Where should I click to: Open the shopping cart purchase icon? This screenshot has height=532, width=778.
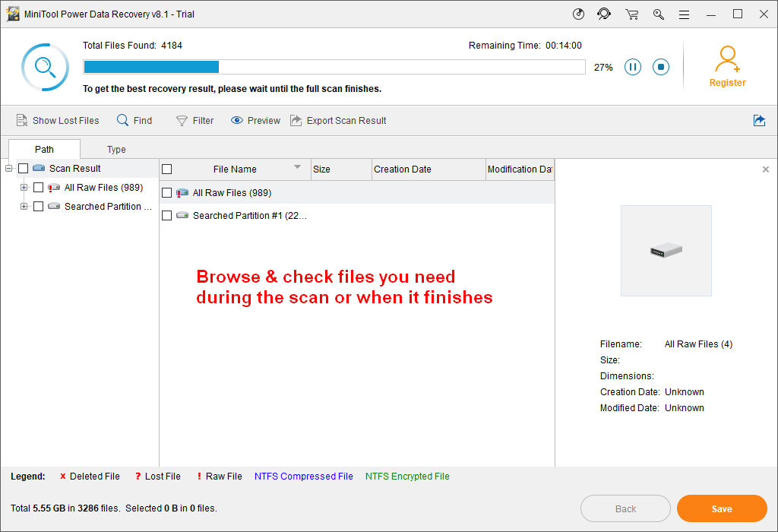coord(631,14)
